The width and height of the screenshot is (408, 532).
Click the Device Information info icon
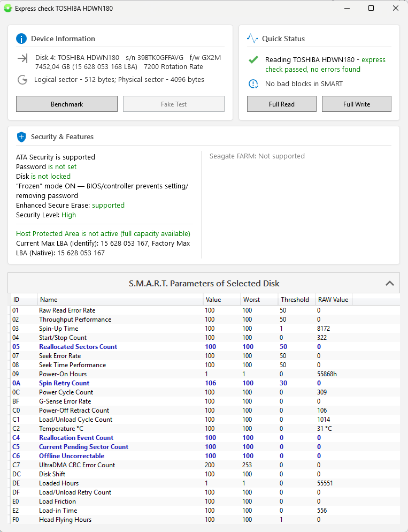22,38
